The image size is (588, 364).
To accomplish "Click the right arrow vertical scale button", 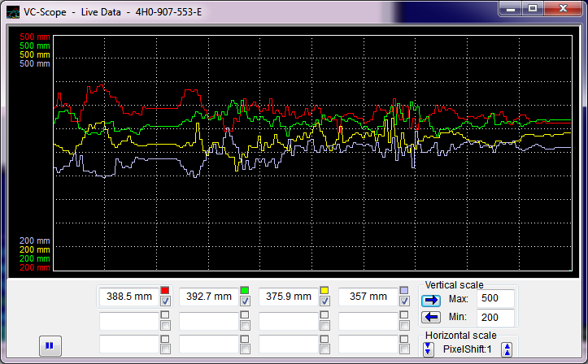I will [431, 300].
